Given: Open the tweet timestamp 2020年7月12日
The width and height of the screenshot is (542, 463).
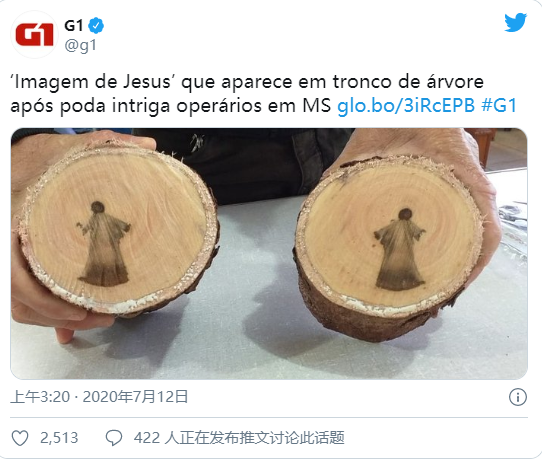Looking at the screenshot, I should tap(135, 397).
